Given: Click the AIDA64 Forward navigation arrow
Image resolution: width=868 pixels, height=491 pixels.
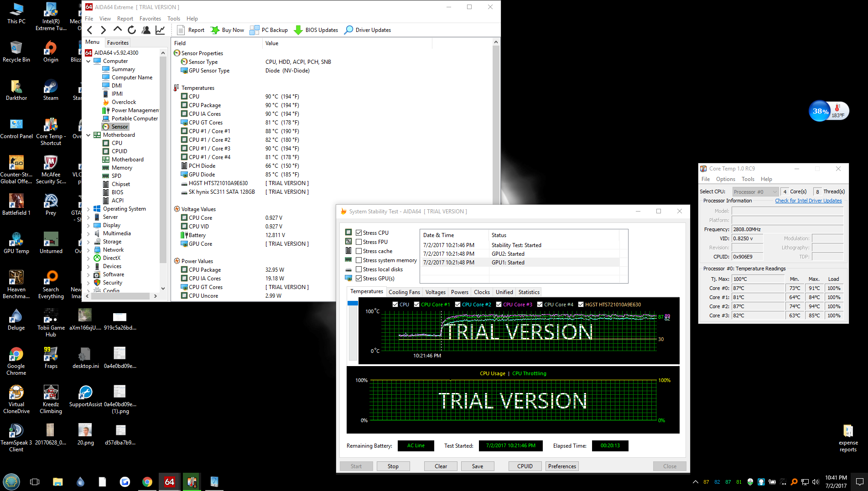Looking at the screenshot, I should coord(104,30).
